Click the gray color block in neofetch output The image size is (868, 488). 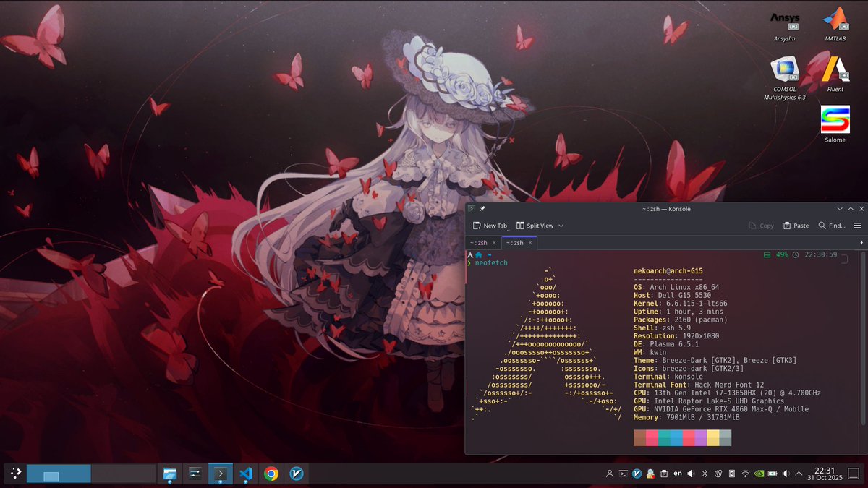point(726,437)
